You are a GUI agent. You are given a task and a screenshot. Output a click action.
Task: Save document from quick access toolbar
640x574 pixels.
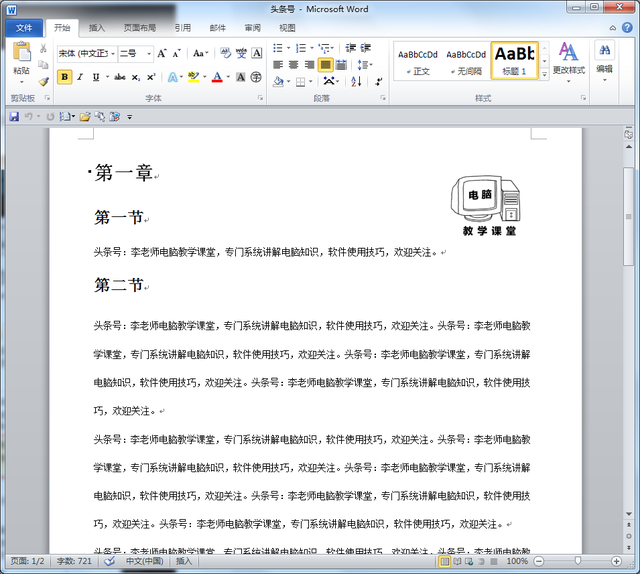click(14, 117)
